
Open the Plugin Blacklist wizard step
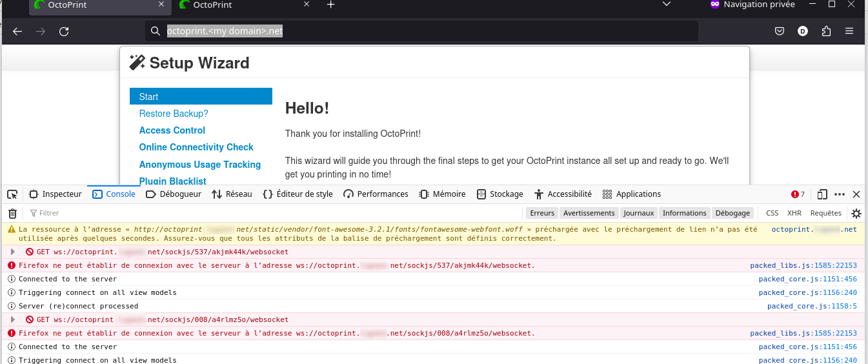(173, 181)
